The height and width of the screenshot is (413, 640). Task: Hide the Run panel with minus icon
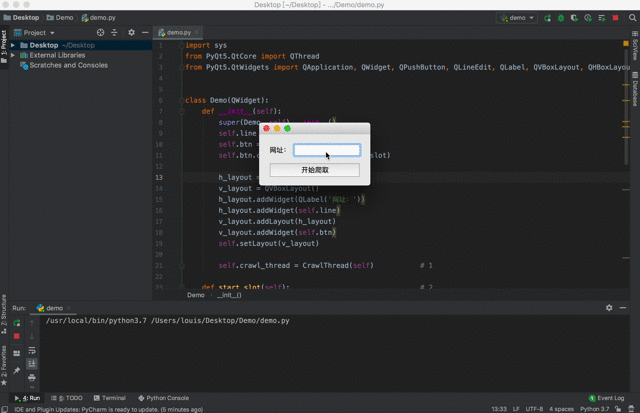(623, 308)
